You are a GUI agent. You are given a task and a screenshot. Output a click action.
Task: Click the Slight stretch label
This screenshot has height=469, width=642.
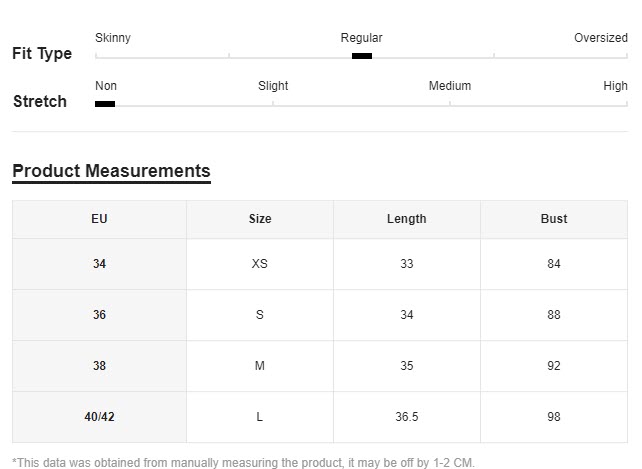tap(273, 86)
